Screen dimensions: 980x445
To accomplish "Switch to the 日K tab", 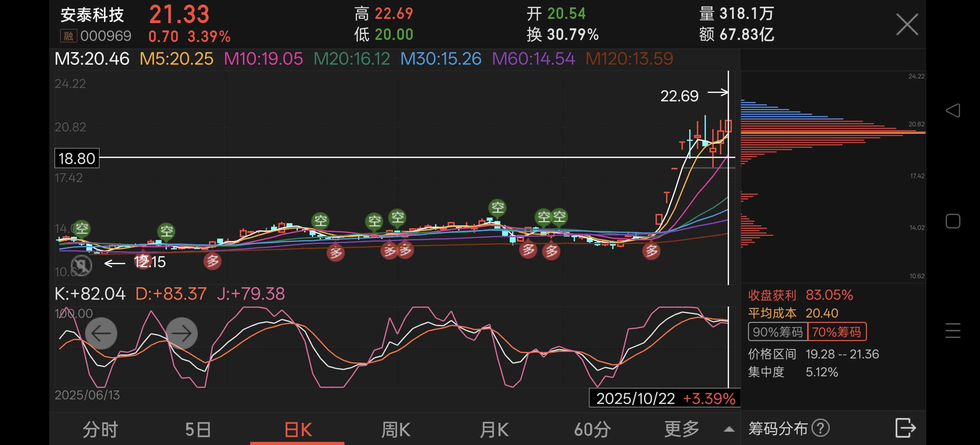I will 298,430.
